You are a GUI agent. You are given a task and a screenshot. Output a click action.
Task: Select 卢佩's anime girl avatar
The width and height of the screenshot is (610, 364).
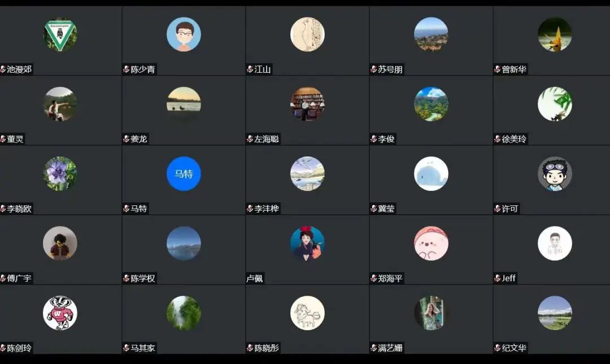pos(307,243)
